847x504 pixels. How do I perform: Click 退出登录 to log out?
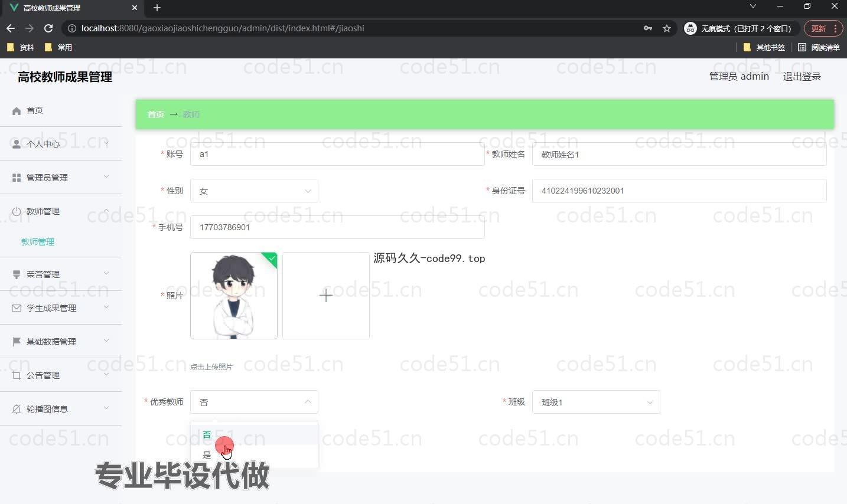pos(802,77)
